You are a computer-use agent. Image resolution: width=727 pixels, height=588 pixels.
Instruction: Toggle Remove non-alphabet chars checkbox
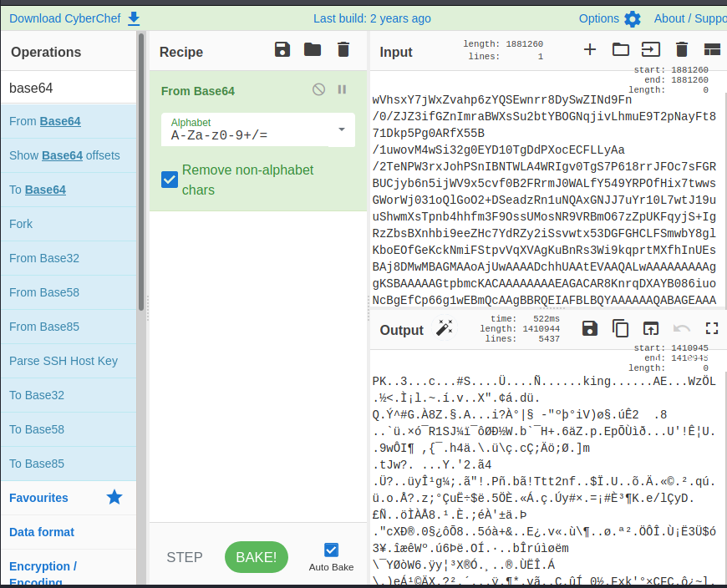pos(170,180)
